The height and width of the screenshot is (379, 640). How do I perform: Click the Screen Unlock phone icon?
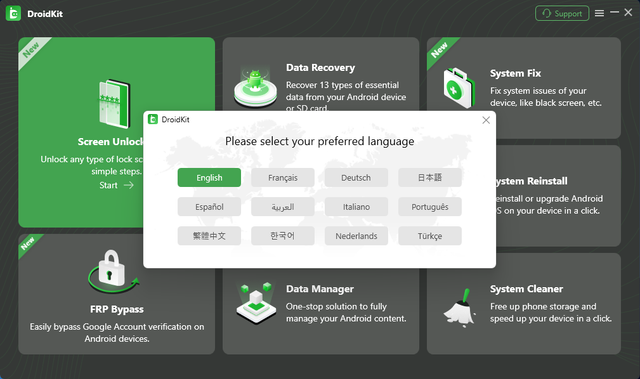115,104
